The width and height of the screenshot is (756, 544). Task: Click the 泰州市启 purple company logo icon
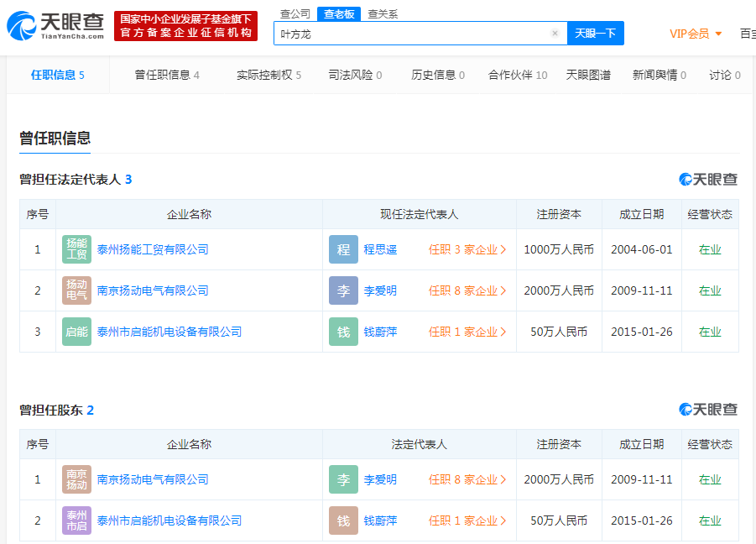tap(76, 520)
